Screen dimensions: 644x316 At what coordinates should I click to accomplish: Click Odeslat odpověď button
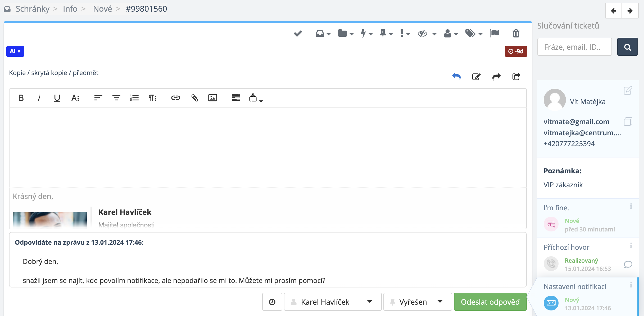point(490,302)
